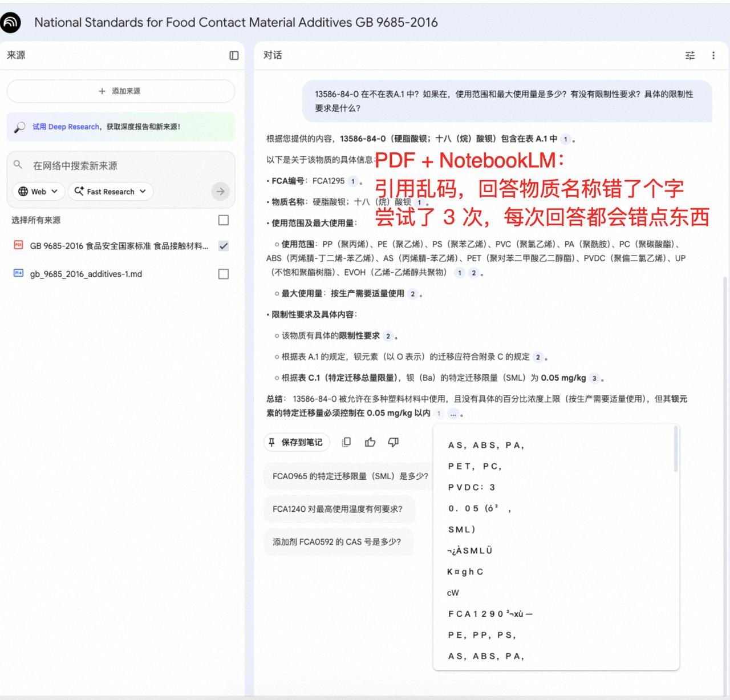
Task: Click the user question about 13586-84-0
Action: click(506, 101)
